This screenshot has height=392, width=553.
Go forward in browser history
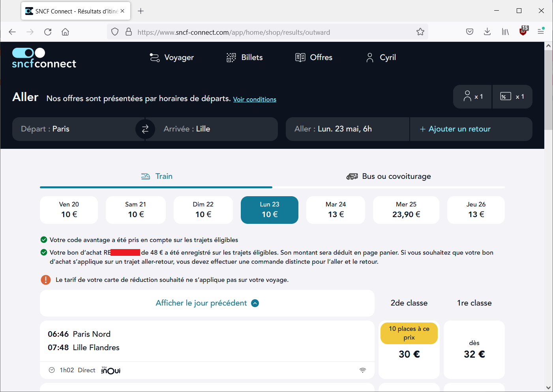click(x=30, y=32)
